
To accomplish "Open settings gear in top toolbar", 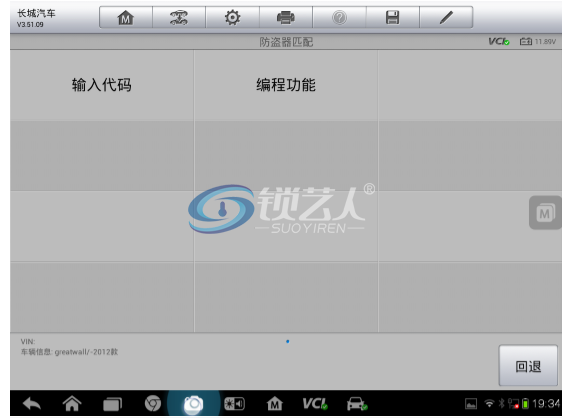I will [x=232, y=17].
